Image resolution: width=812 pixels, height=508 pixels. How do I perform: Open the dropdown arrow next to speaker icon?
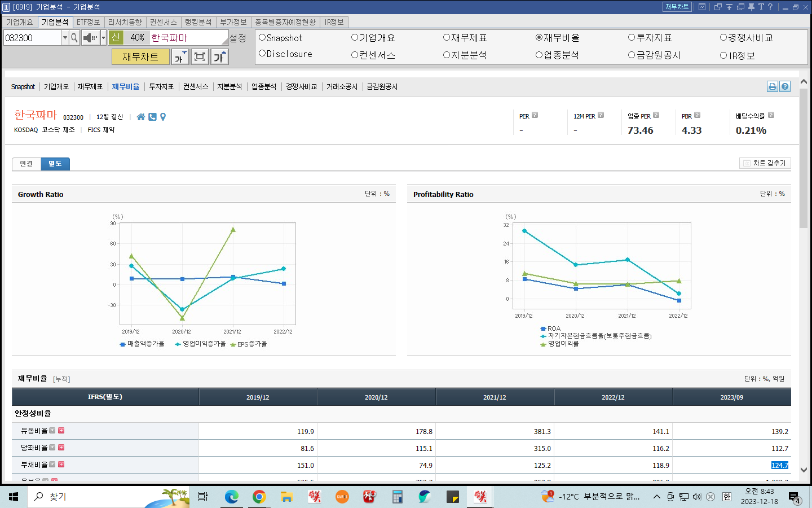(x=103, y=38)
